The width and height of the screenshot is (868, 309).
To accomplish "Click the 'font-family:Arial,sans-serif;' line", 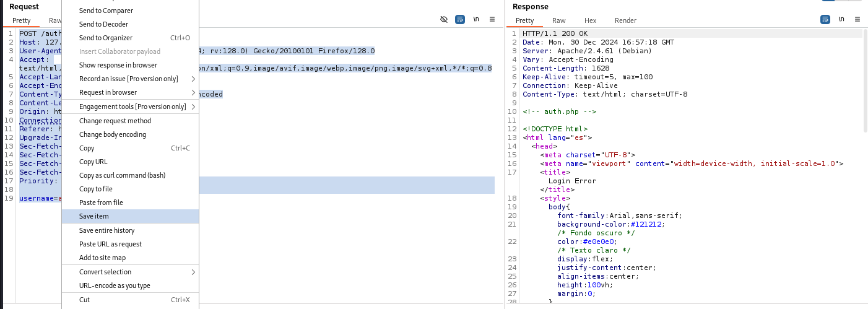I will (620, 215).
